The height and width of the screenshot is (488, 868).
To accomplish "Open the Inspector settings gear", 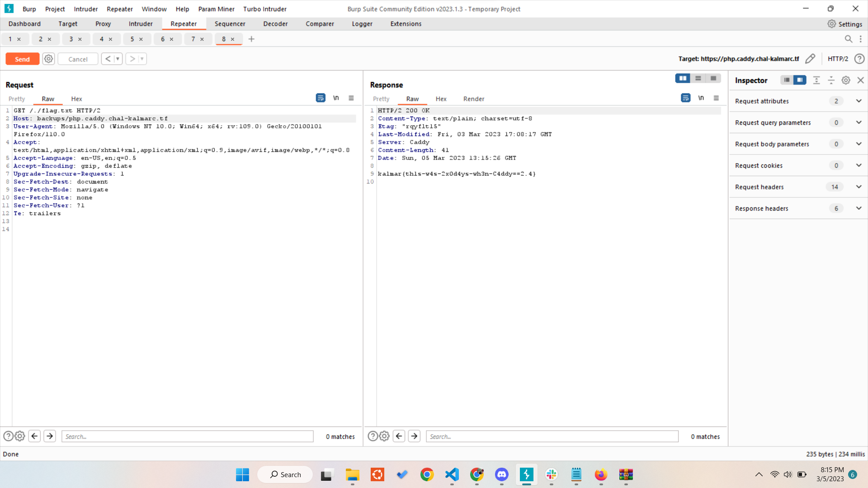I will coord(846,80).
